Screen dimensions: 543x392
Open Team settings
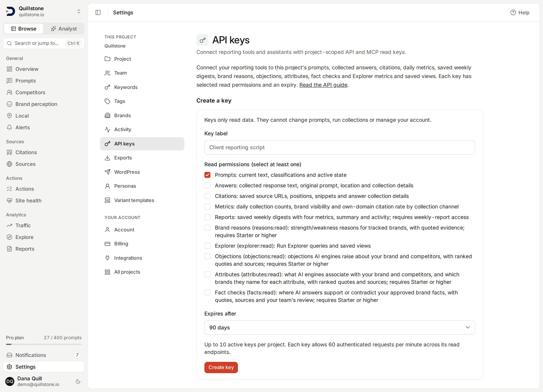point(142,73)
